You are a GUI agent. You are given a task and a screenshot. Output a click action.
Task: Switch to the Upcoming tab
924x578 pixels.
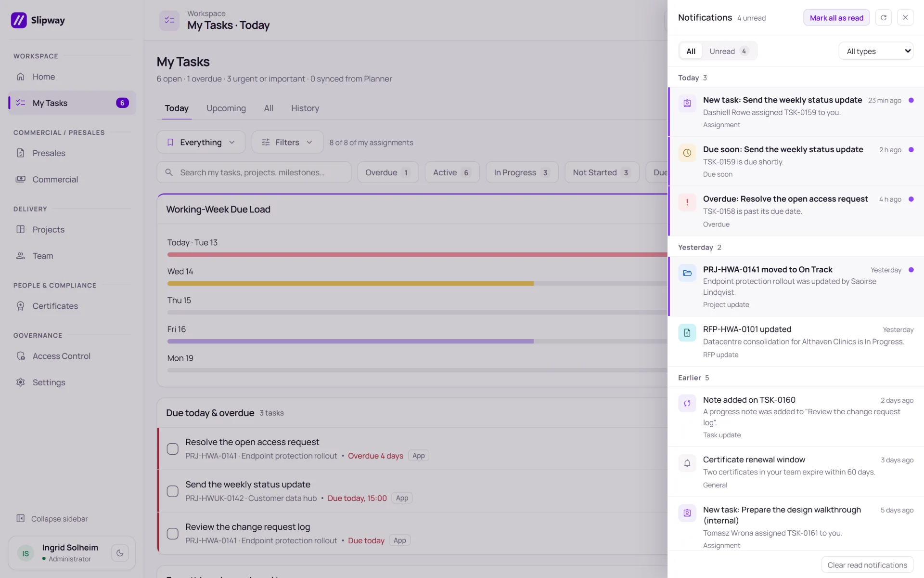tap(226, 108)
